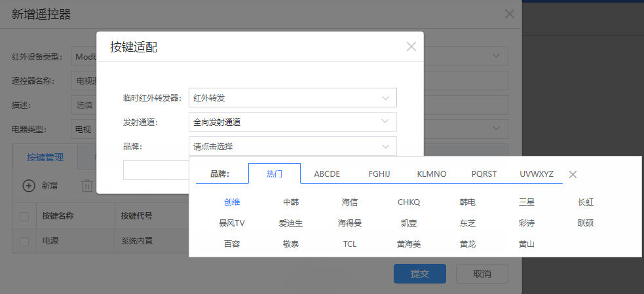Close the brand picker popup with X
This screenshot has height=294, width=644.
(x=573, y=175)
